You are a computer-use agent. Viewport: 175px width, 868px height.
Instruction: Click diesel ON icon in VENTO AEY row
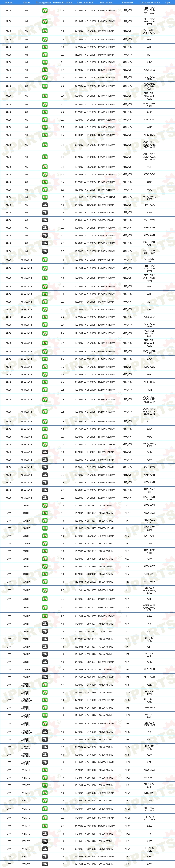(x=45, y=864)
